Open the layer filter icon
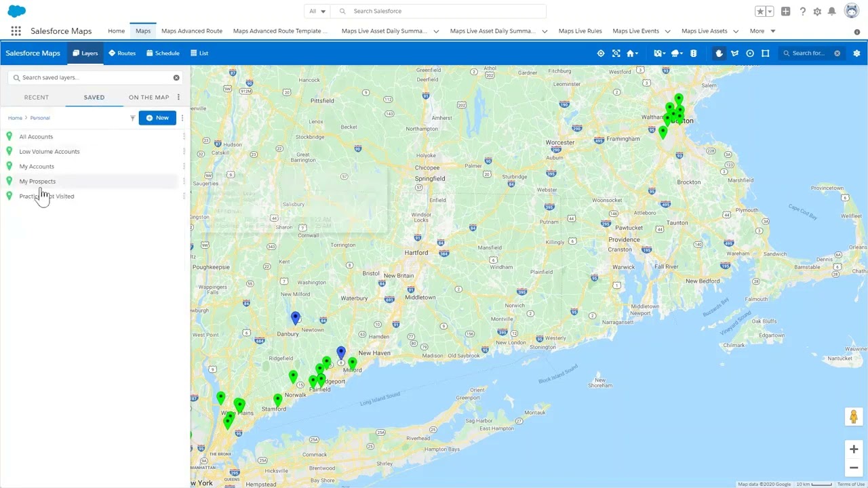This screenshot has height=488, width=868. tap(132, 118)
